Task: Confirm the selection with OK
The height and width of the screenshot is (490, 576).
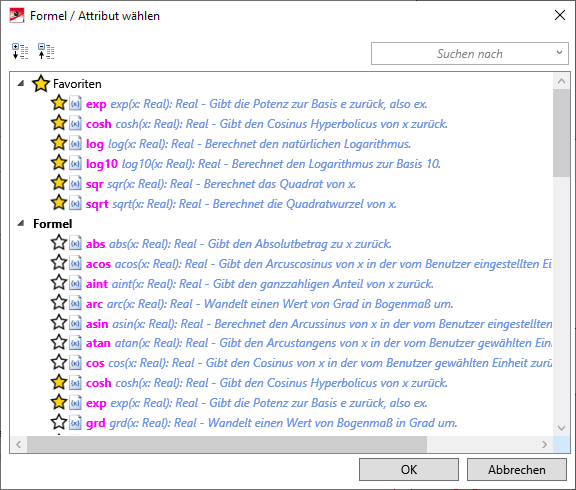Action: (409, 469)
